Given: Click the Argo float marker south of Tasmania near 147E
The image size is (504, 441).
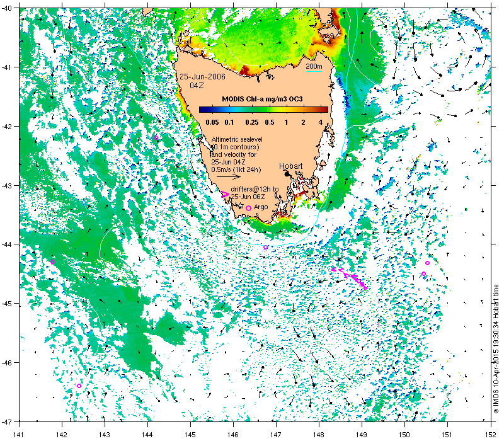Looking at the screenshot, I should point(265,247).
